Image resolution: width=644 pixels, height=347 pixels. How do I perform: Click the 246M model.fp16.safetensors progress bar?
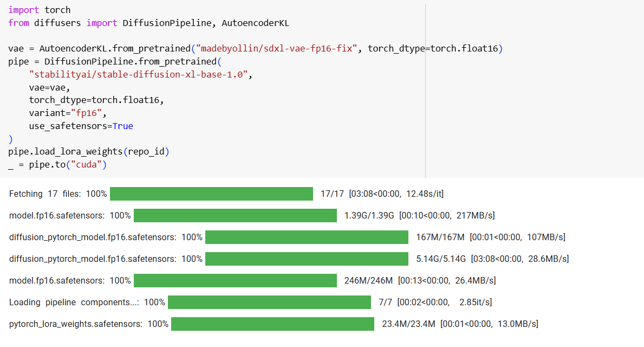235,280
